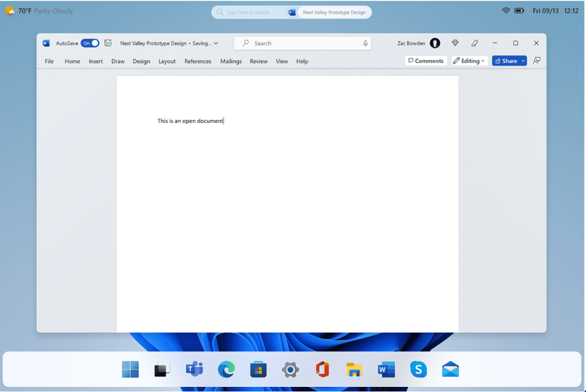Expand the Share button dropdown arrow

point(523,61)
